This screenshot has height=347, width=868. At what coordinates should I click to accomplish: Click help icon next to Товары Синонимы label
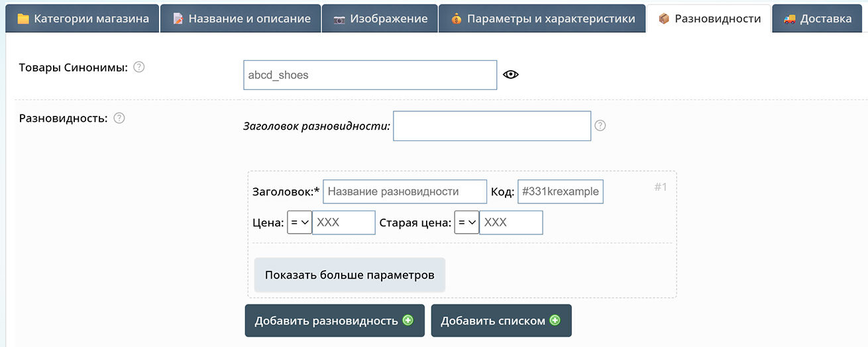coord(139,67)
